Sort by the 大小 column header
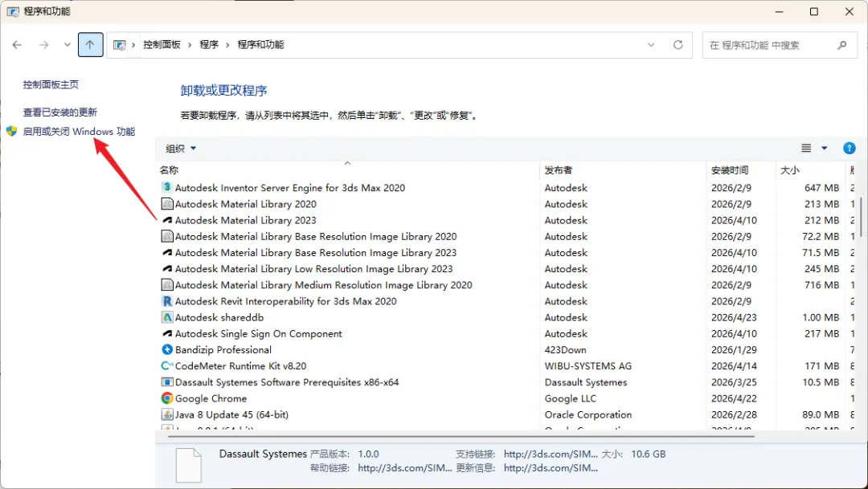The height and width of the screenshot is (489, 868). (x=790, y=170)
